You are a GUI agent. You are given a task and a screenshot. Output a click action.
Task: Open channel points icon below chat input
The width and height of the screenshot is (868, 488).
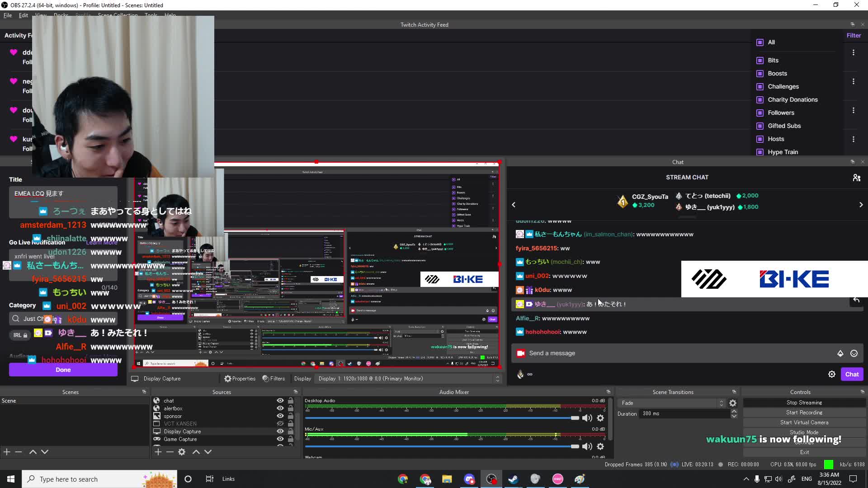pos(520,374)
